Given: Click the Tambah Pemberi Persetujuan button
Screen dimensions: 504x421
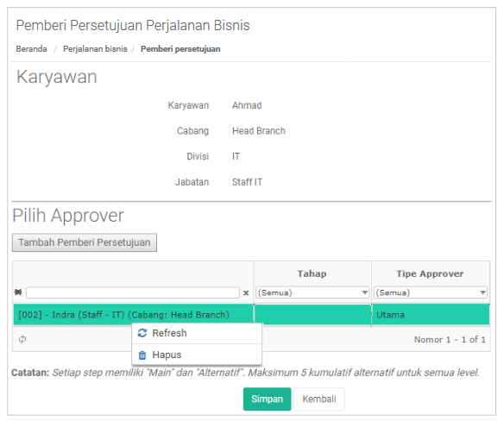Looking at the screenshot, I should pos(85,242).
